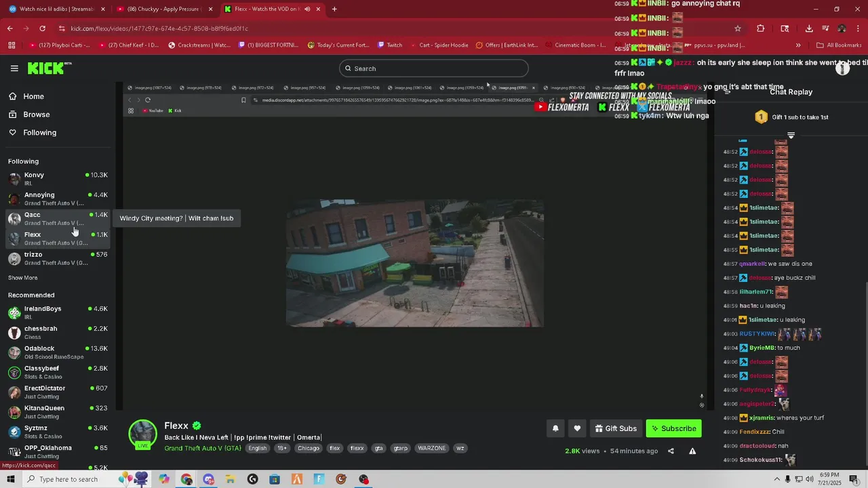This screenshot has height=488, width=868.
Task: Click the Flexx streamer avatar with LIVE badge
Action: (142, 434)
